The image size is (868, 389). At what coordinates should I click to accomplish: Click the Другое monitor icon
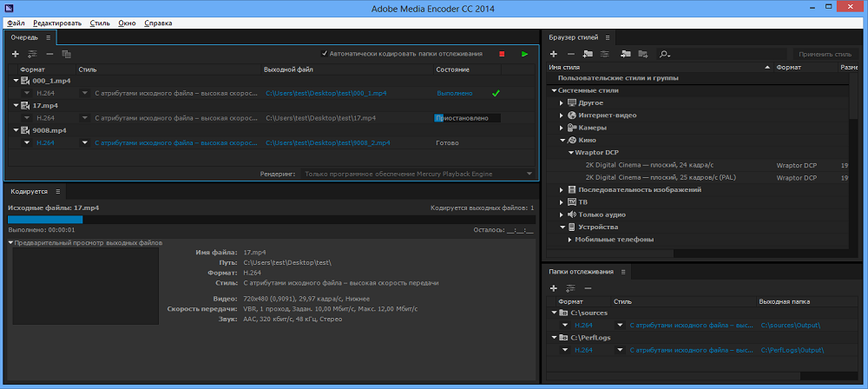pos(572,103)
